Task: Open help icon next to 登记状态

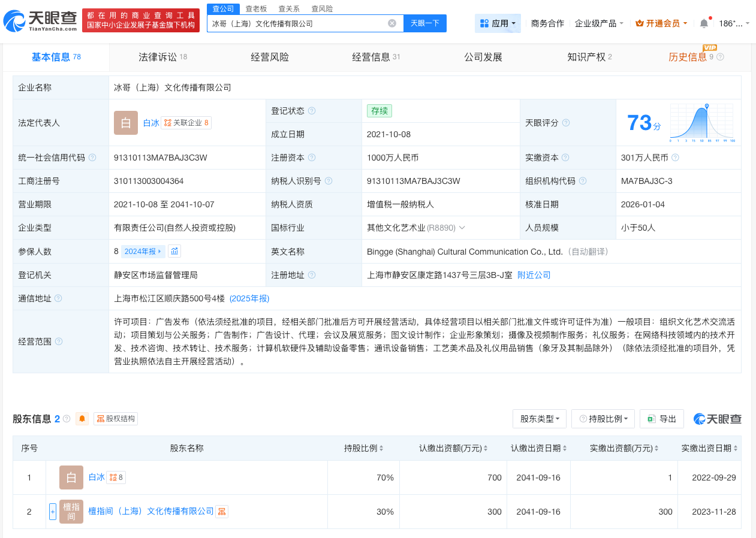Action: pos(312,111)
